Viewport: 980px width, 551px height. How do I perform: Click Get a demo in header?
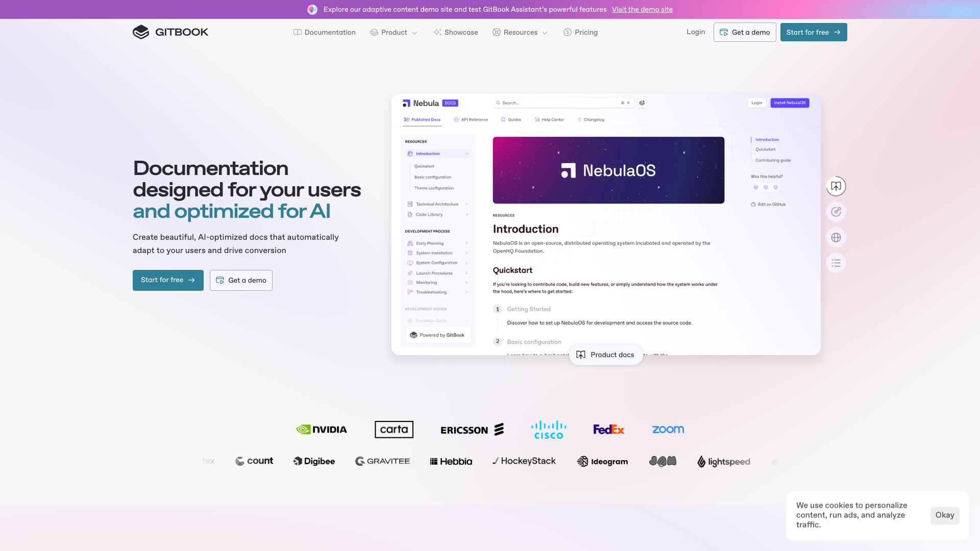[x=745, y=32]
